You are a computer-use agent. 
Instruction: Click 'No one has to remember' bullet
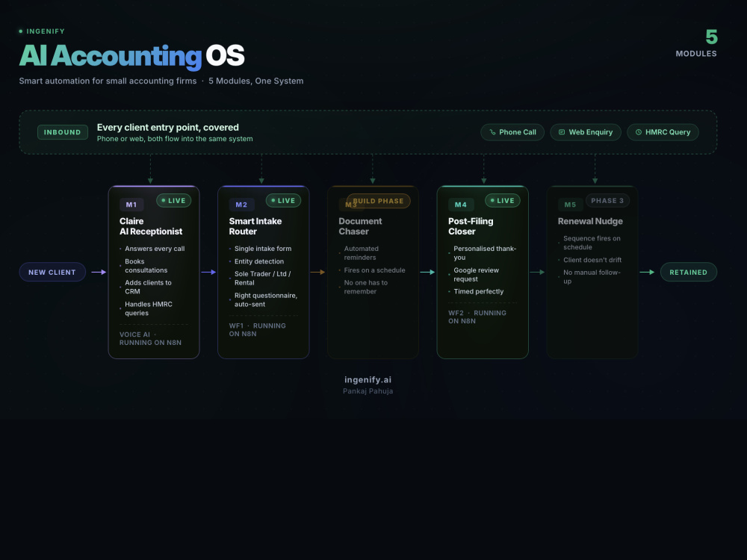(x=365, y=287)
